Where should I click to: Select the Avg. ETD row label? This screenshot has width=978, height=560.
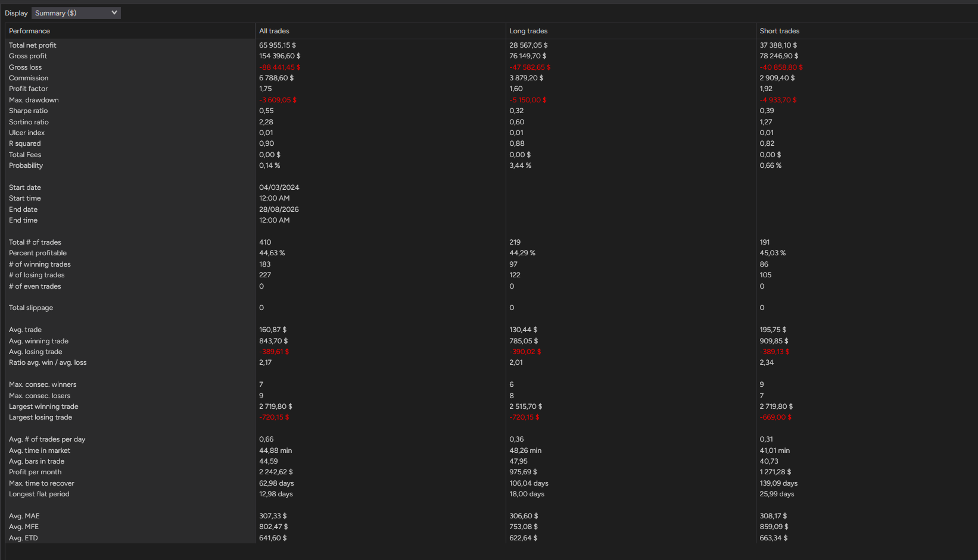coord(23,538)
